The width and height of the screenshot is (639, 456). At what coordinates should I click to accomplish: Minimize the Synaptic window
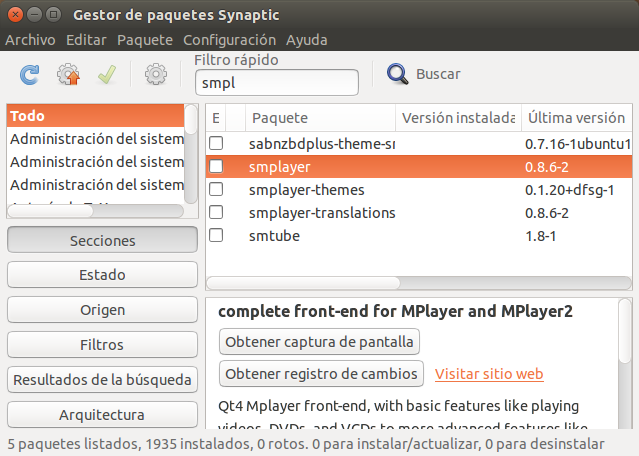click(x=34, y=15)
